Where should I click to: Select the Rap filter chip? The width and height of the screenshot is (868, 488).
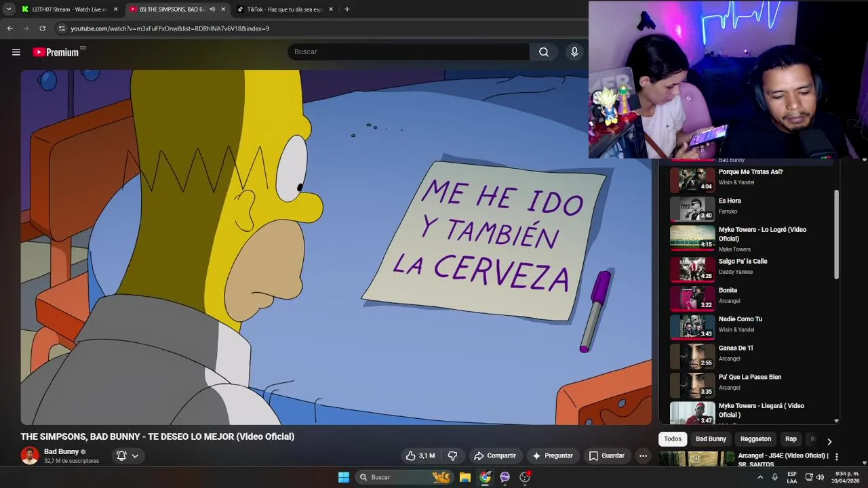coord(791,439)
